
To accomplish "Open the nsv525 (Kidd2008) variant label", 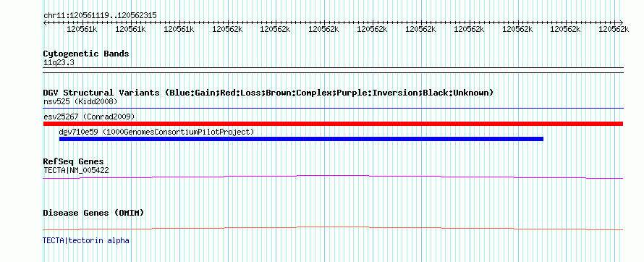I will (x=80, y=101).
